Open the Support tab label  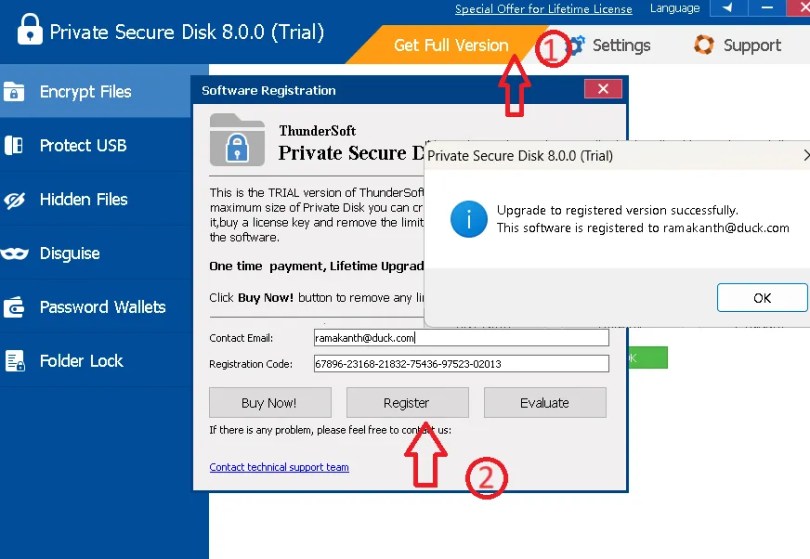tap(752, 45)
